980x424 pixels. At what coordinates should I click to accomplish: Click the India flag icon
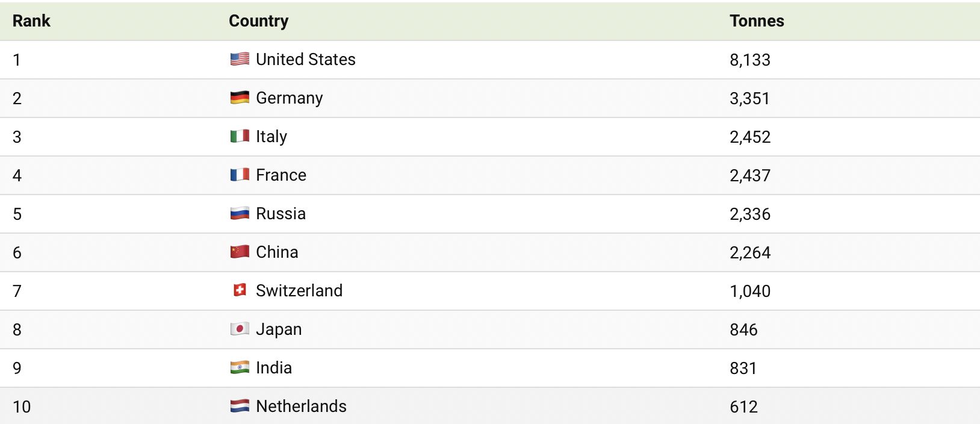tap(240, 367)
